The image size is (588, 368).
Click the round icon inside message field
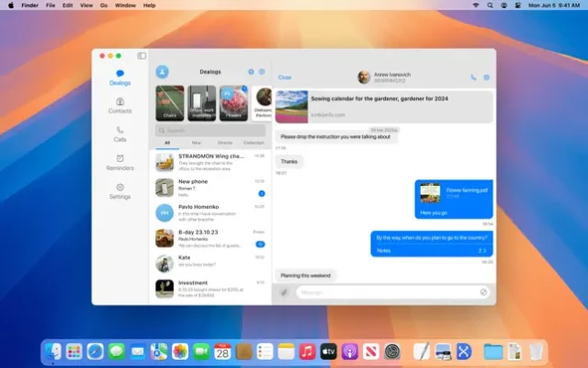pyautogui.click(x=484, y=293)
